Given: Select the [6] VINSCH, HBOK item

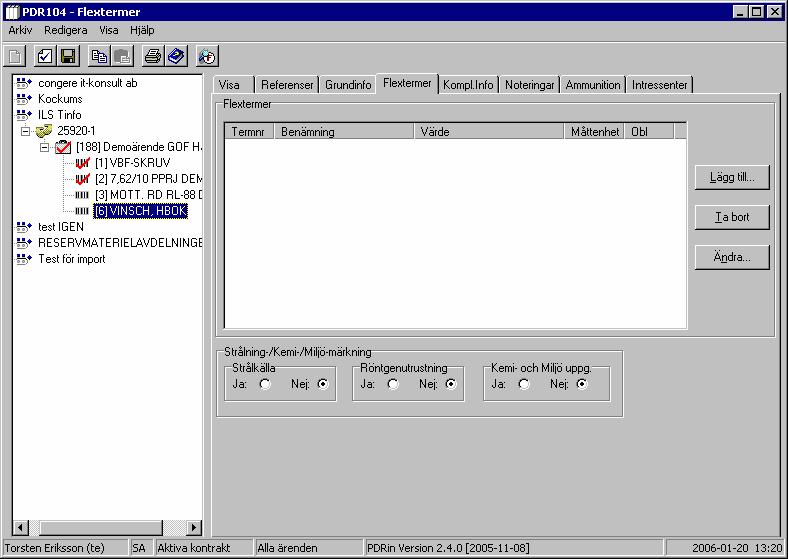Looking at the screenshot, I should click(x=141, y=211).
